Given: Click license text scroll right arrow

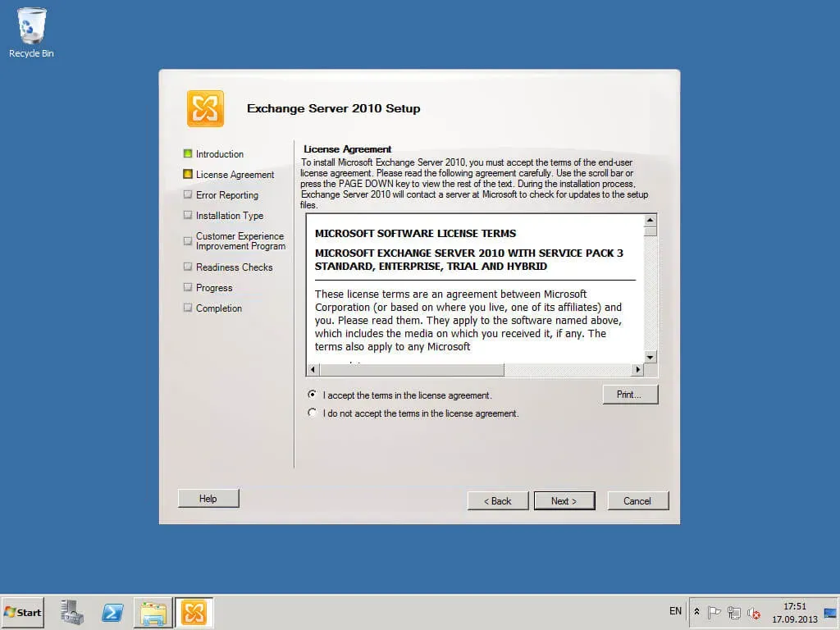Looking at the screenshot, I should pos(637,370).
